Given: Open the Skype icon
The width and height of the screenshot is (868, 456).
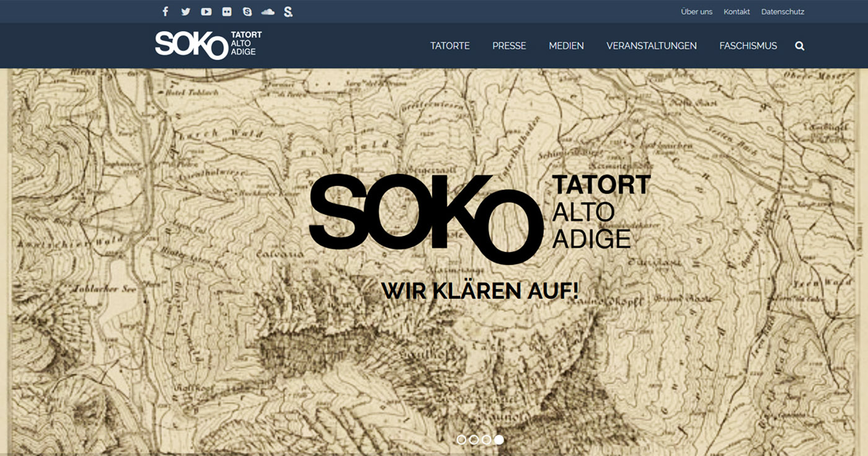Looking at the screenshot, I should 247,11.
